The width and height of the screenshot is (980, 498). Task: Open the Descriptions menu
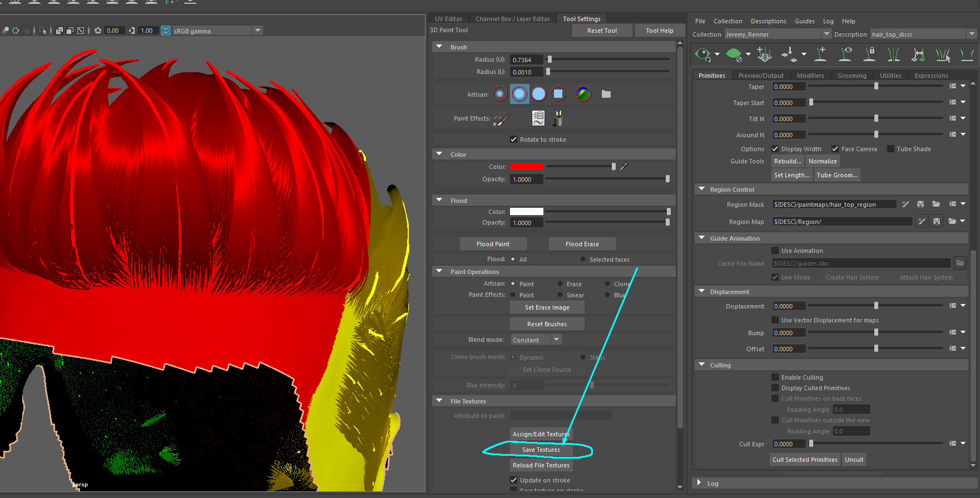click(768, 21)
